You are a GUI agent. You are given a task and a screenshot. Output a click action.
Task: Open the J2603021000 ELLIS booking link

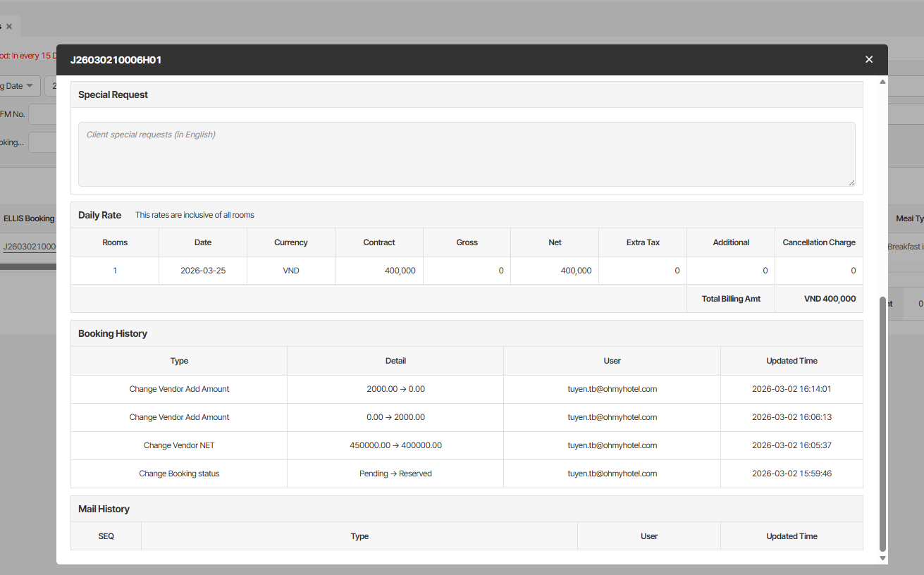tap(29, 247)
